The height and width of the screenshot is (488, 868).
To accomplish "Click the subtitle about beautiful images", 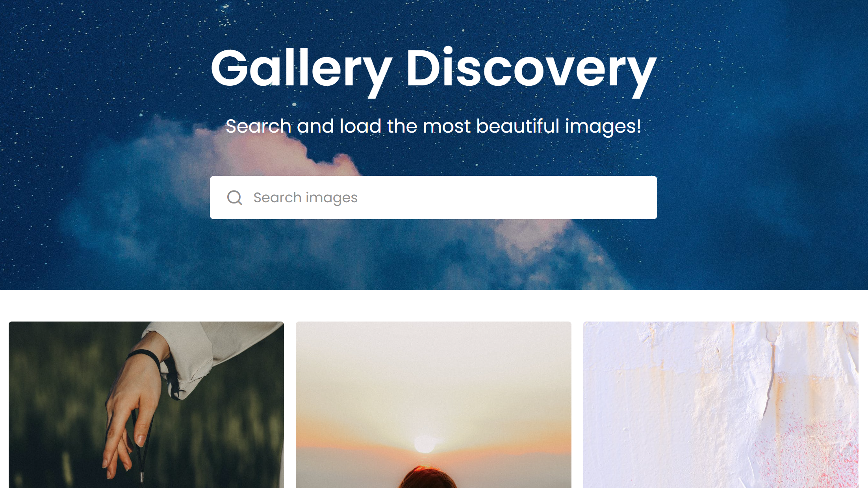I will pyautogui.click(x=434, y=126).
